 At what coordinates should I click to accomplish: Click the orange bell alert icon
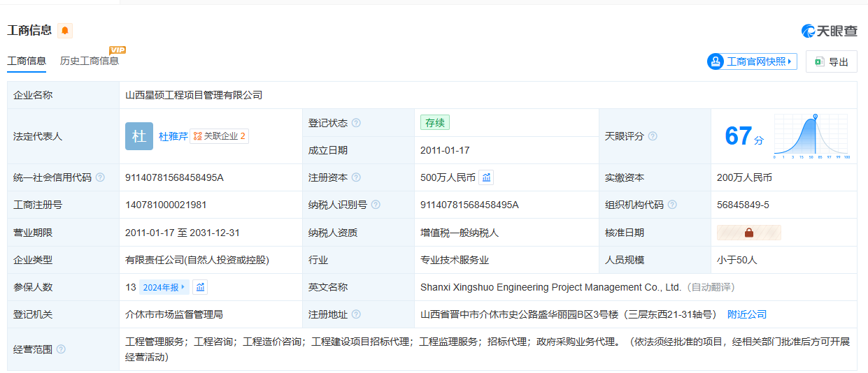[65, 31]
